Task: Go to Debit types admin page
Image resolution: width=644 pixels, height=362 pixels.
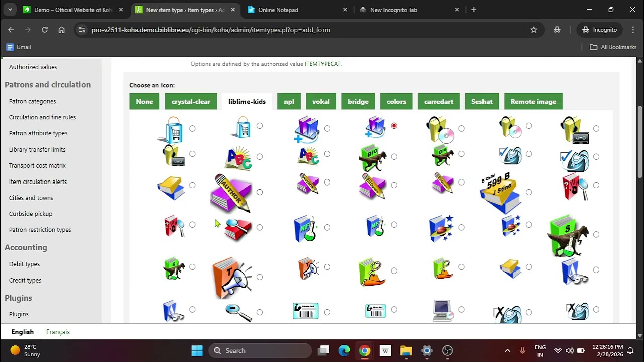Action: [x=24, y=264]
